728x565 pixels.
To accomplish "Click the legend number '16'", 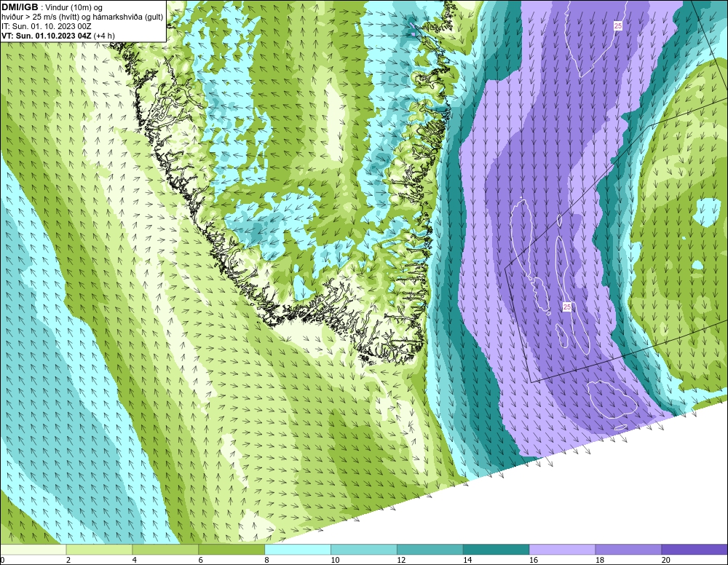I will pos(534,560).
